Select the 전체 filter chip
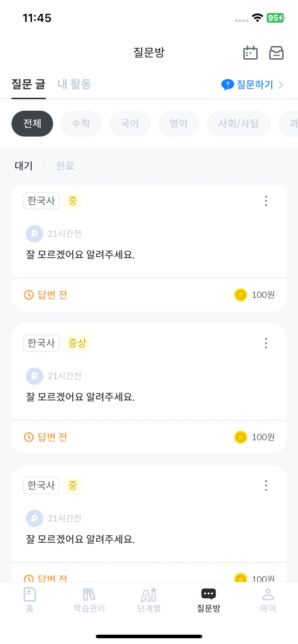The height and width of the screenshot is (644, 298). [32, 124]
